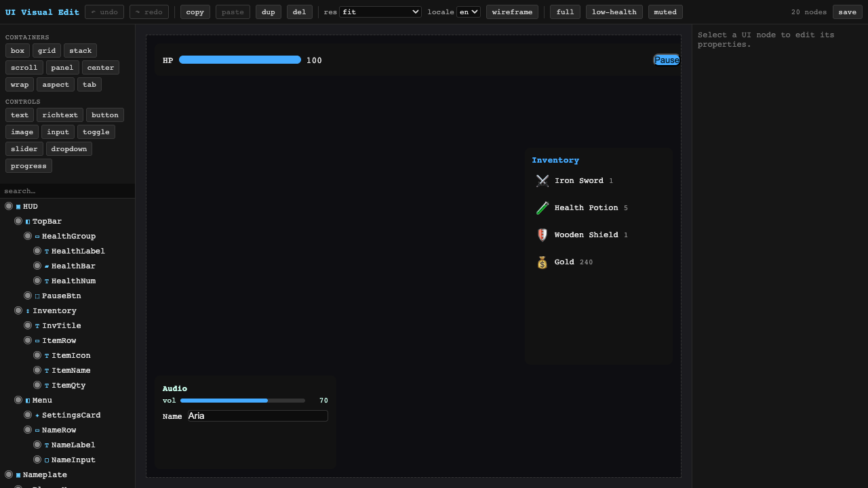
Task: Click the del button
Action: point(299,12)
